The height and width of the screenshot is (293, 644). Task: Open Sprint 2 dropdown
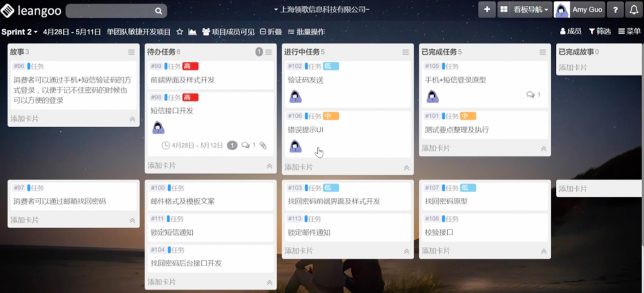[19, 32]
